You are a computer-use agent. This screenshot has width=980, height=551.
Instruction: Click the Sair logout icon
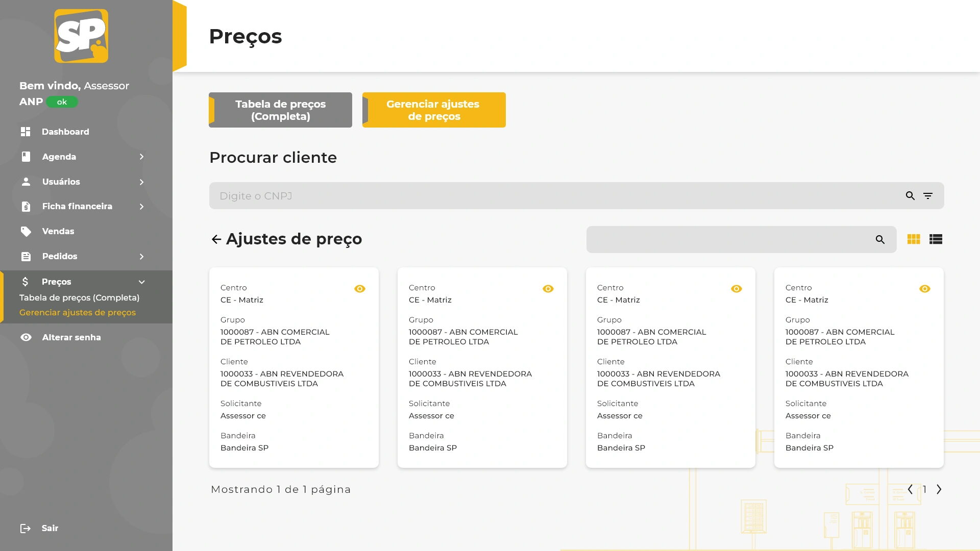click(x=26, y=529)
